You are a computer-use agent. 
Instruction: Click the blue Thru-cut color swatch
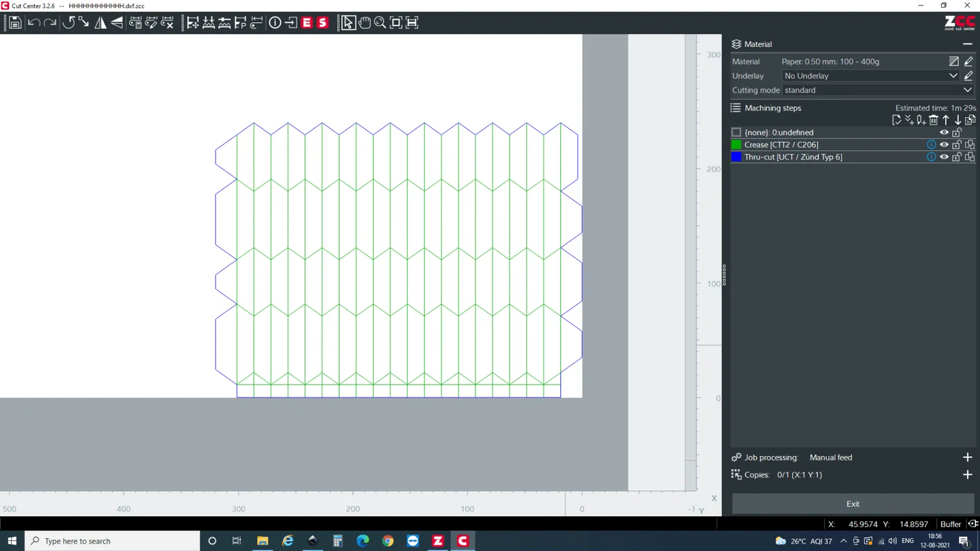pos(736,157)
